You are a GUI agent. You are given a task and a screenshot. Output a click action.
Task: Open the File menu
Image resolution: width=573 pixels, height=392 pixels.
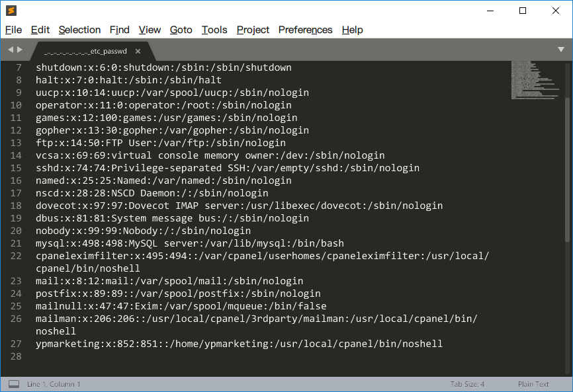[13, 30]
